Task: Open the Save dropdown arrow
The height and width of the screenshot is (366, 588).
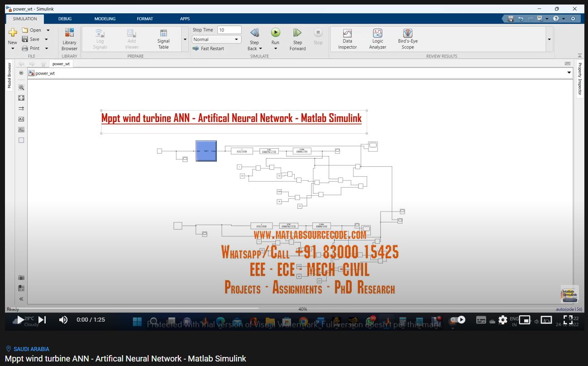Action: [46, 39]
